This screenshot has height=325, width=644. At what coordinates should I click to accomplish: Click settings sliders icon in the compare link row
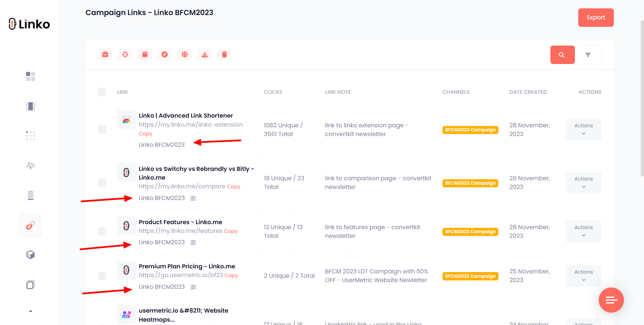(x=193, y=198)
